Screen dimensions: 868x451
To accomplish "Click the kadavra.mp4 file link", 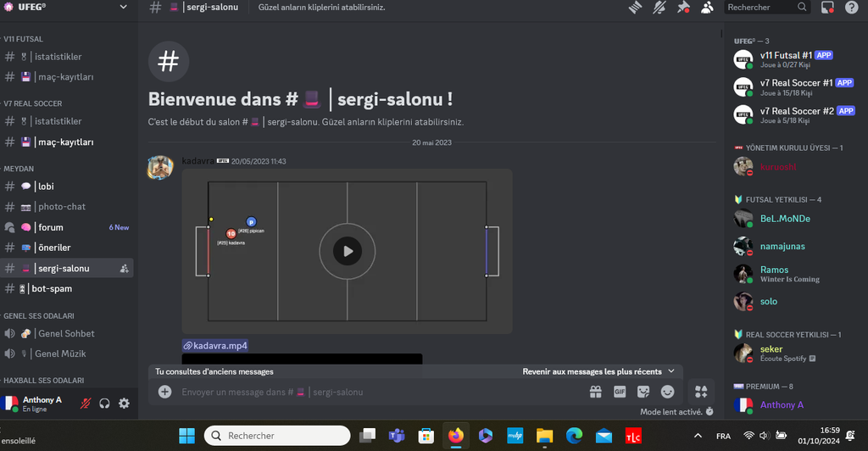I will 215,345.
